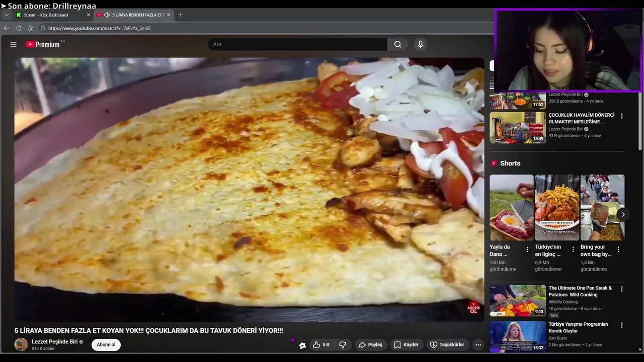Save the video with Kaydet
The image size is (644, 362).
click(x=406, y=345)
